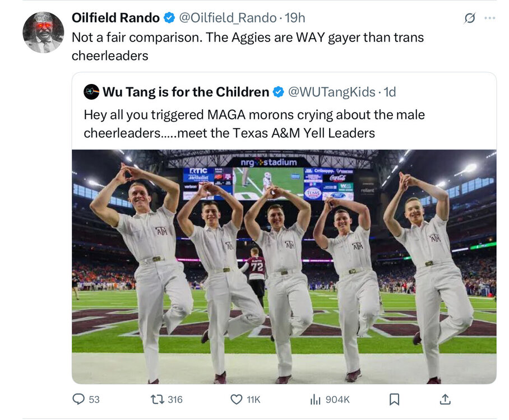Viewport: 509px width, 420px height.
Task: Bookmark this tweet
Action: pyautogui.click(x=394, y=399)
